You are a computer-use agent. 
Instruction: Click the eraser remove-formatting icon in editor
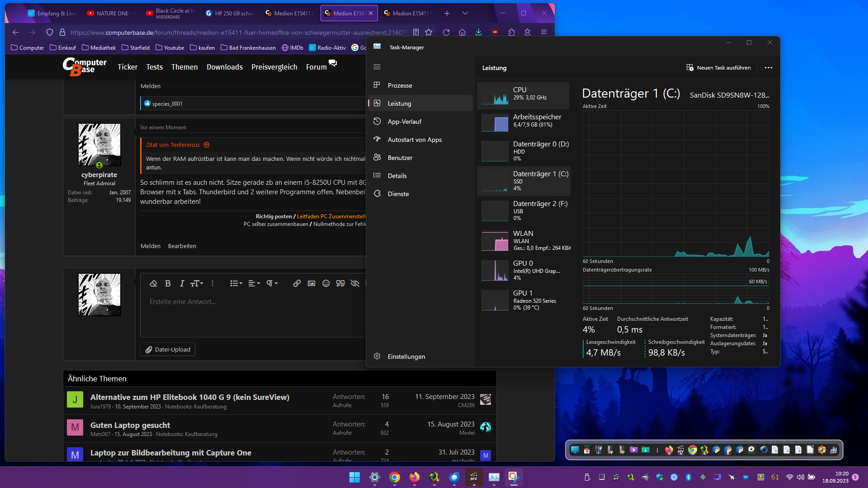153,283
